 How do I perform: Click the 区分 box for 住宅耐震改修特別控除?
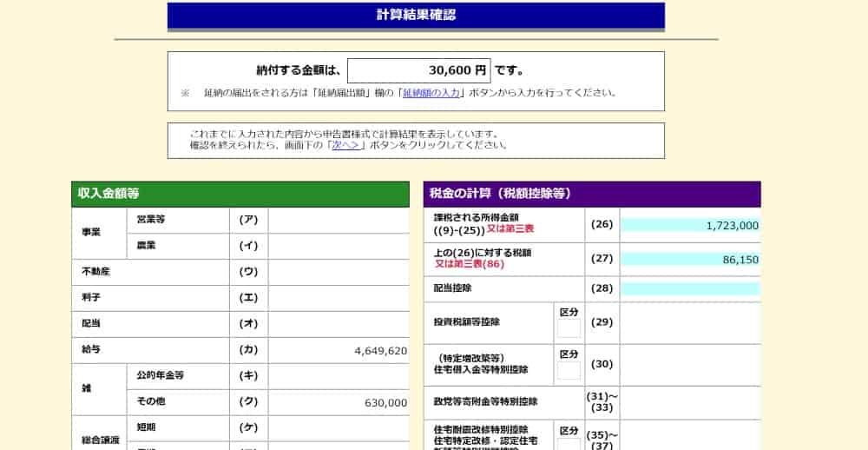point(569,443)
